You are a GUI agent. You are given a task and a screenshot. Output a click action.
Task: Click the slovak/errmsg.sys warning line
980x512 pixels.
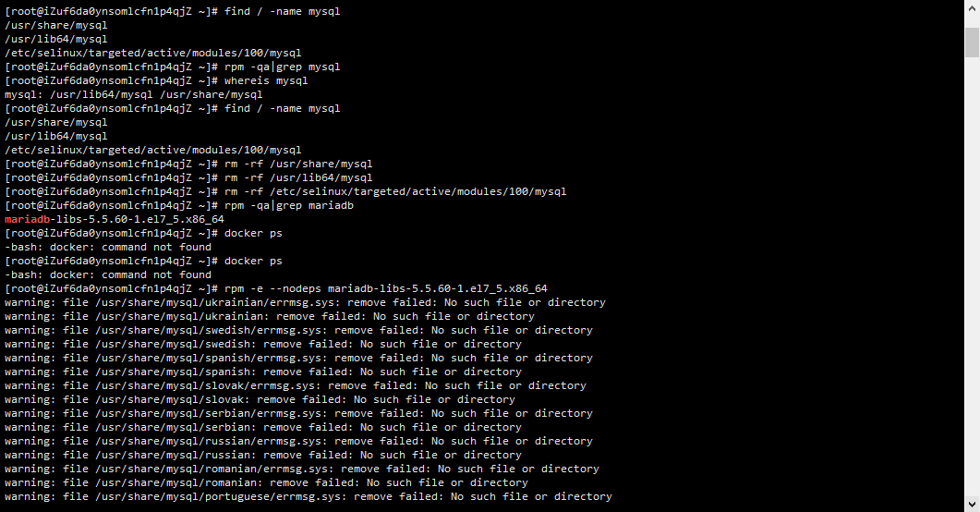295,385
